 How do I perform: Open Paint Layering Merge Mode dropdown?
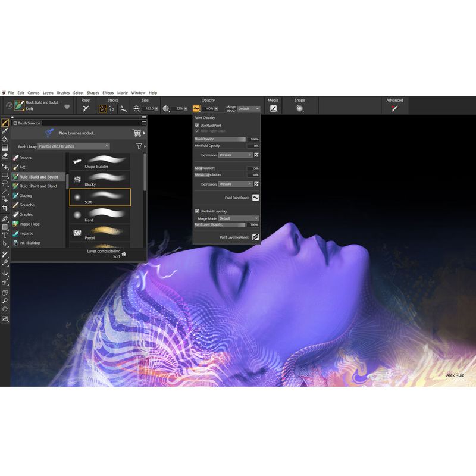(239, 218)
